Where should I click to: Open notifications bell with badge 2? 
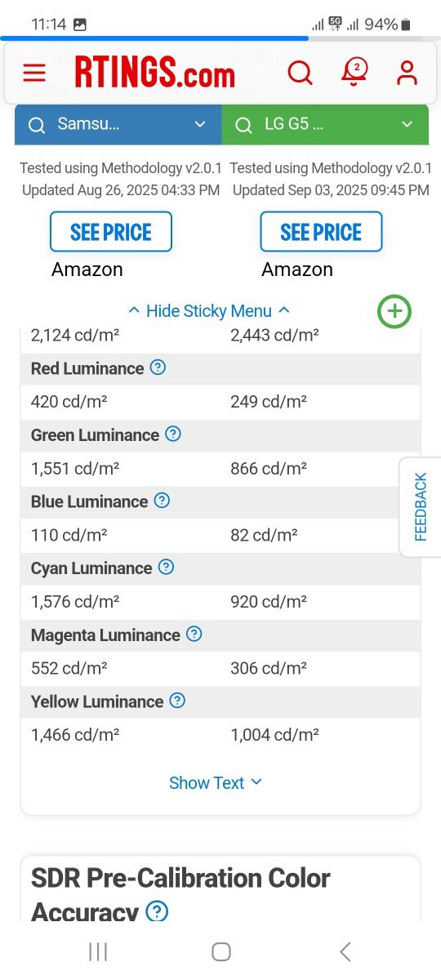pyautogui.click(x=354, y=73)
